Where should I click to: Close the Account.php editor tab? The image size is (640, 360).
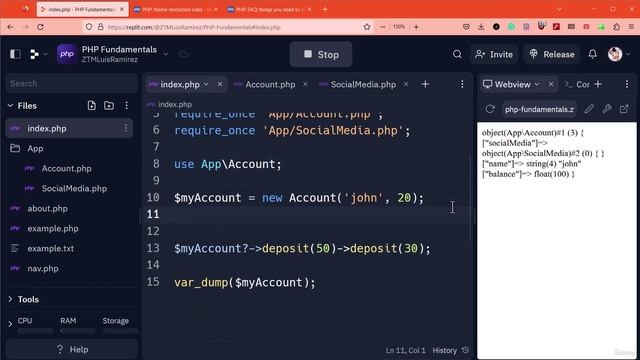(305, 84)
